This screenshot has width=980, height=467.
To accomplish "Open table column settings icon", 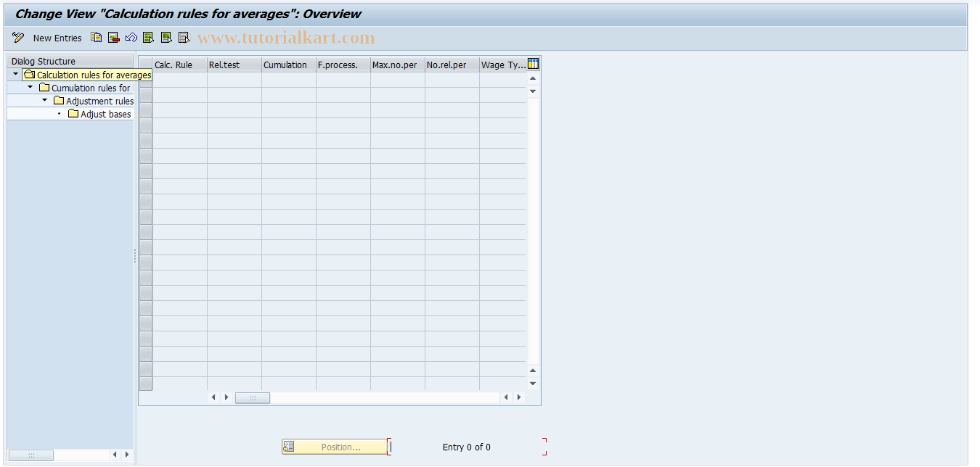I will click(533, 64).
